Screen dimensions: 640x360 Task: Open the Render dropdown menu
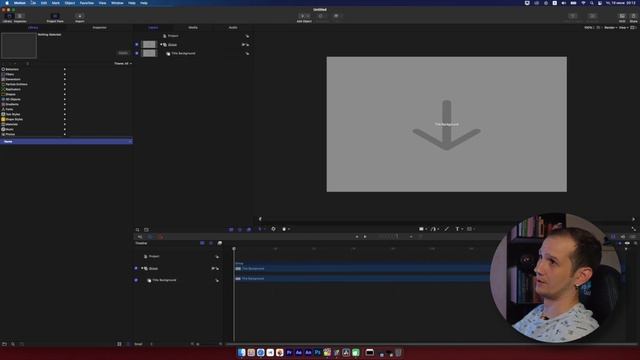[x=610, y=28]
